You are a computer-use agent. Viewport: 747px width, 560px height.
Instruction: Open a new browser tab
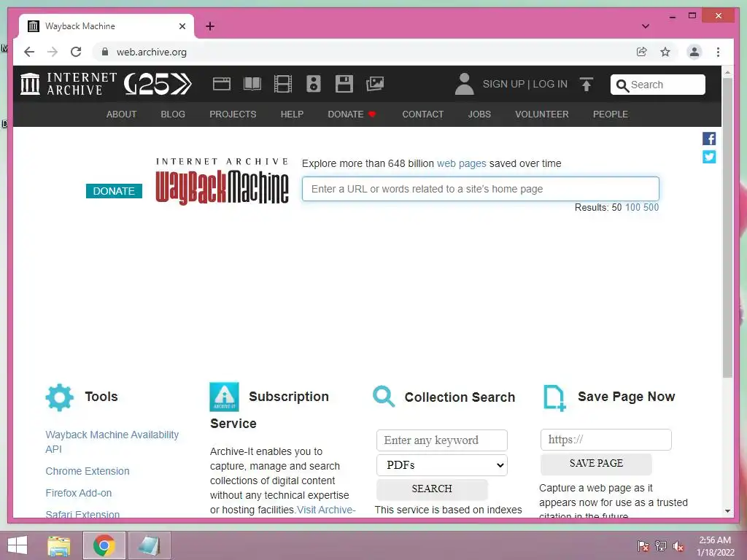(210, 26)
